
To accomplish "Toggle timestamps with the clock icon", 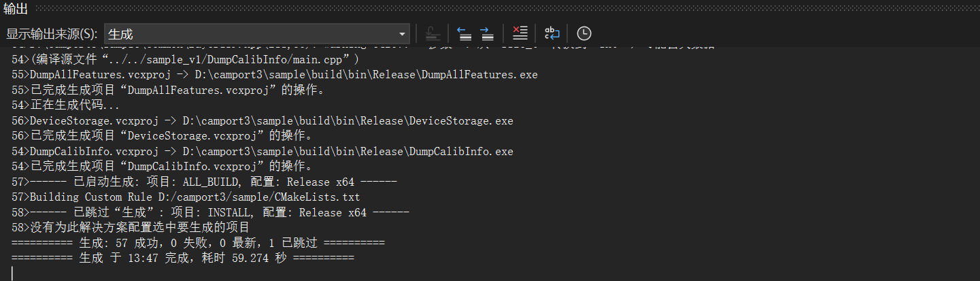I will [584, 33].
